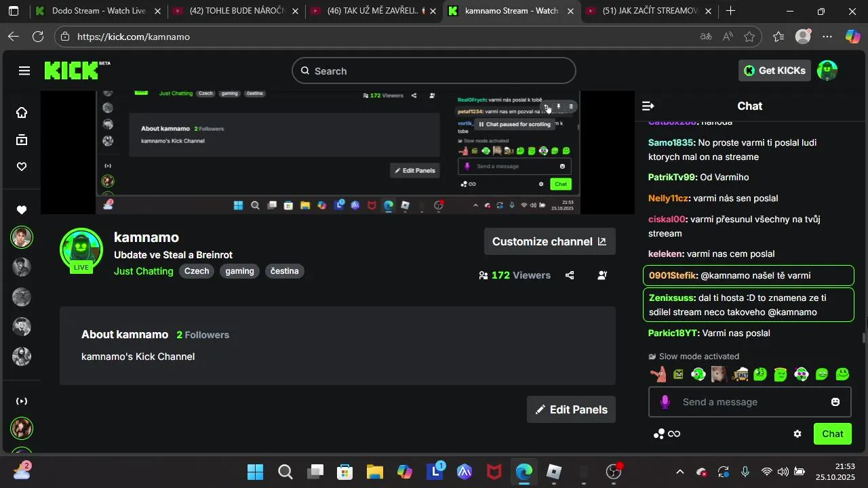Open the Kick hamburger sidebar menu
The image size is (868, 488).
click(x=24, y=70)
